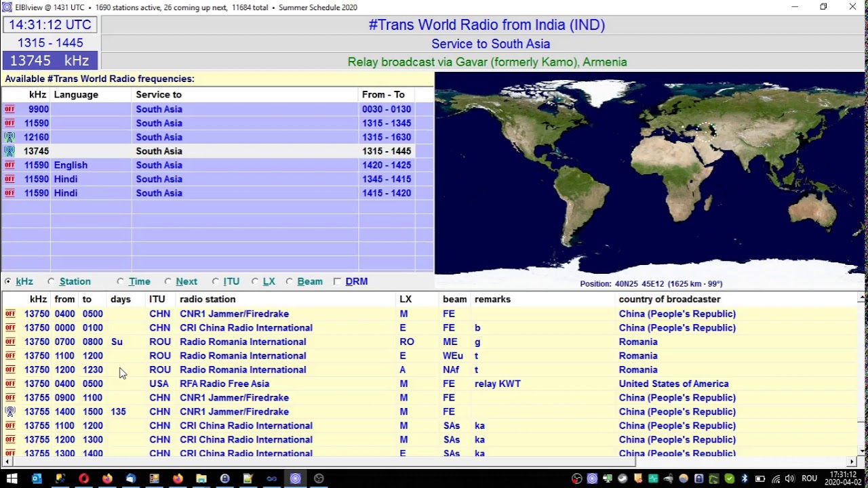Screen dimensions: 868x488
Task: Select the Beam sort radio button
Action: pyautogui.click(x=289, y=281)
